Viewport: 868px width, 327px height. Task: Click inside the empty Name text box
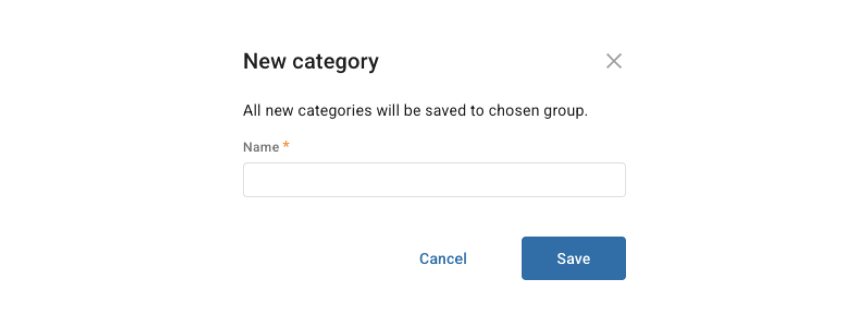(x=434, y=179)
